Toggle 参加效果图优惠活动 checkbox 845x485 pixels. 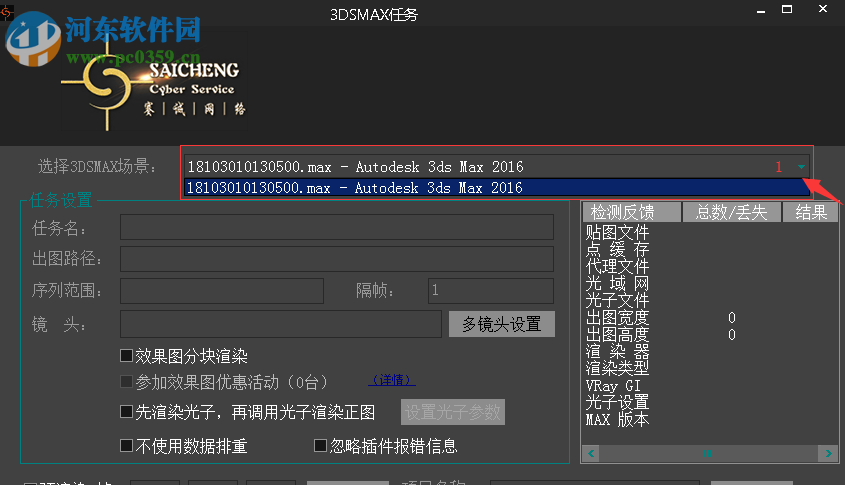[126, 382]
